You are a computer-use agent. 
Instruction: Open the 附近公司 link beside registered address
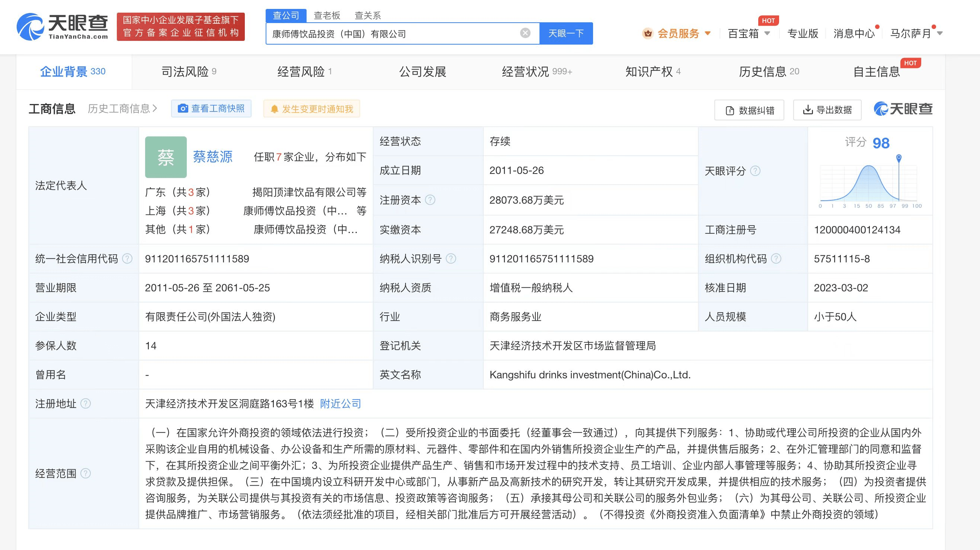click(340, 404)
